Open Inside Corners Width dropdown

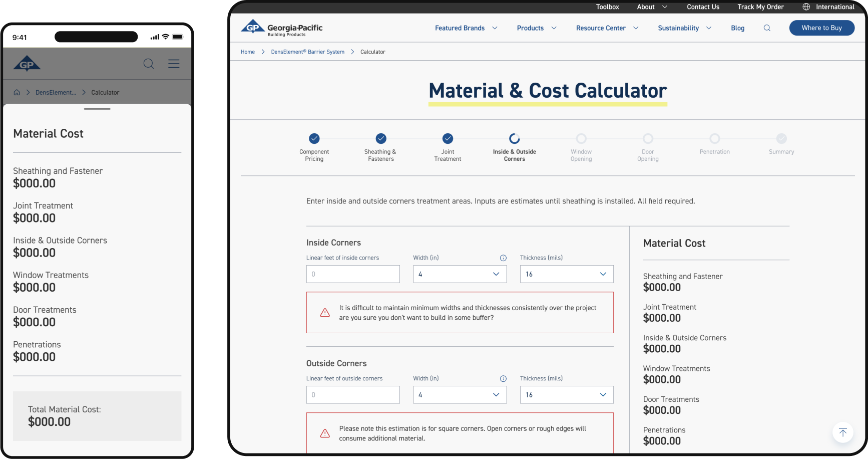[460, 274]
